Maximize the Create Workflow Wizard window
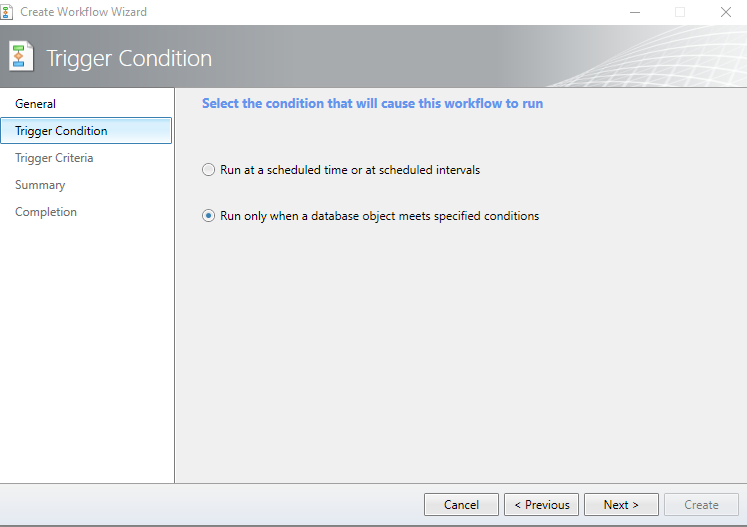 pyautogui.click(x=680, y=12)
